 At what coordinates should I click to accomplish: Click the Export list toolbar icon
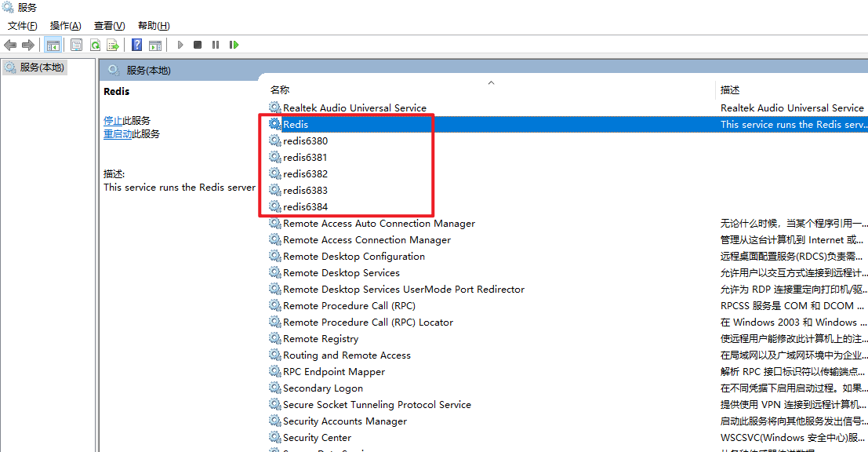(x=113, y=45)
